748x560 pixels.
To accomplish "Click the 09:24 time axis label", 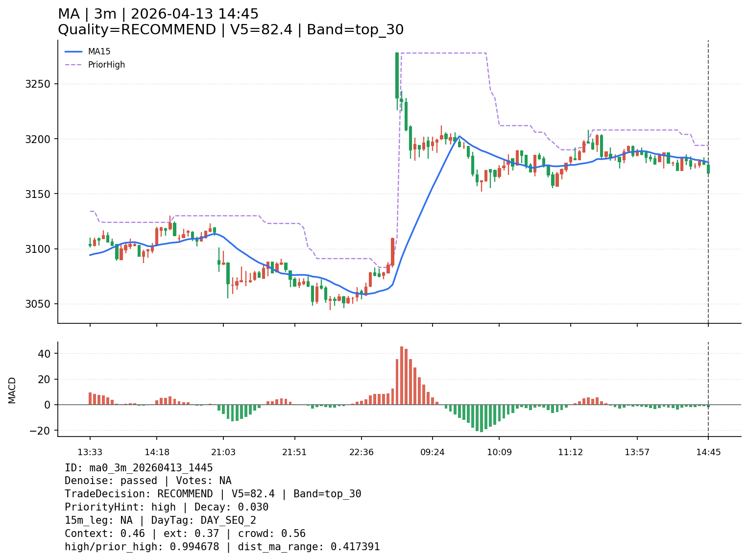I will point(433,452).
